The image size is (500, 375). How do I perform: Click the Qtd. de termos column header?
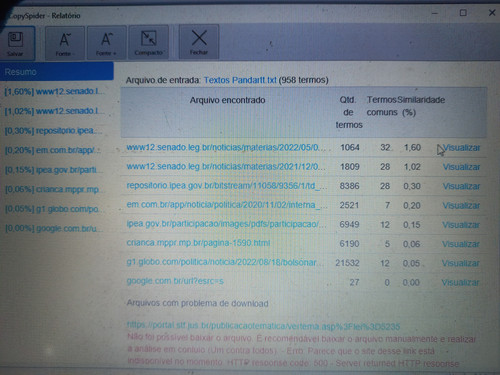(349, 112)
